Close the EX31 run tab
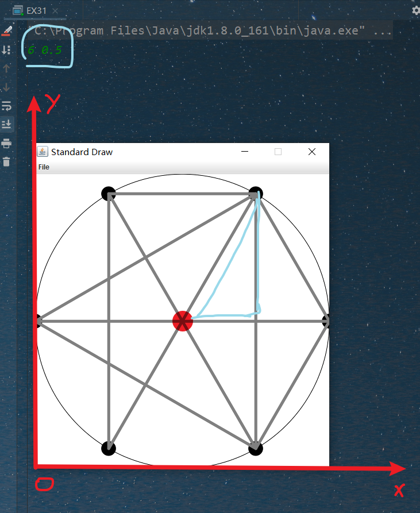The height and width of the screenshot is (513, 420). (55, 11)
